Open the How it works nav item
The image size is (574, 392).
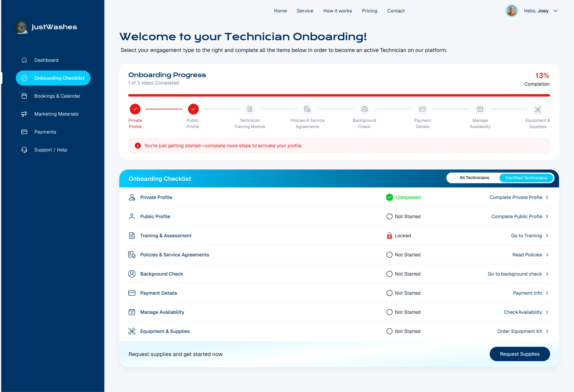click(338, 11)
